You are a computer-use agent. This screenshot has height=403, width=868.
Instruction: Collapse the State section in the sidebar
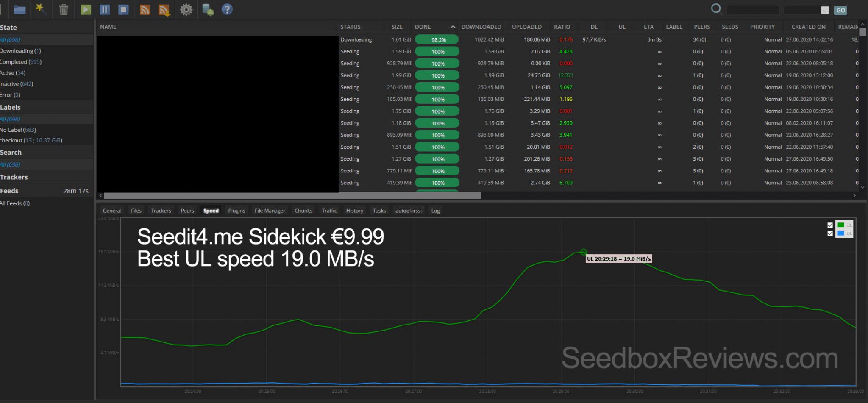point(8,27)
